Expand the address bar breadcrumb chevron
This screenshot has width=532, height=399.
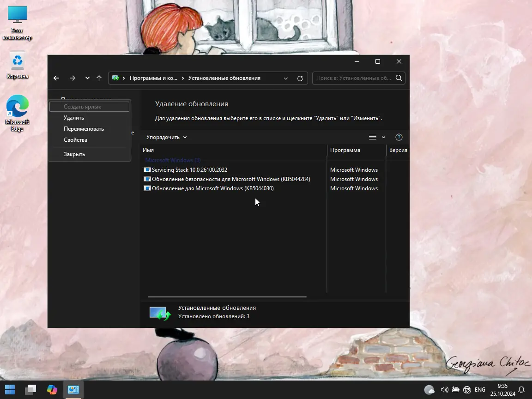pyautogui.click(x=286, y=78)
